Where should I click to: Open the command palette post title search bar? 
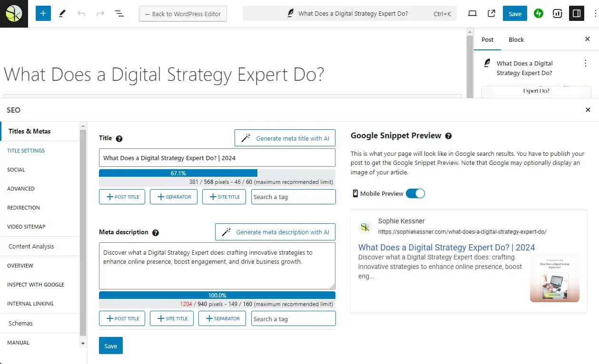point(350,14)
